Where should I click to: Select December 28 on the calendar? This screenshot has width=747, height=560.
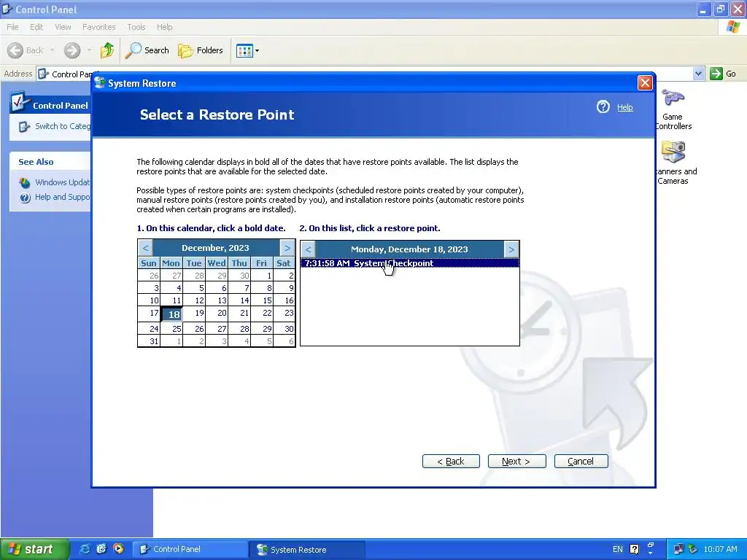[x=239, y=329]
